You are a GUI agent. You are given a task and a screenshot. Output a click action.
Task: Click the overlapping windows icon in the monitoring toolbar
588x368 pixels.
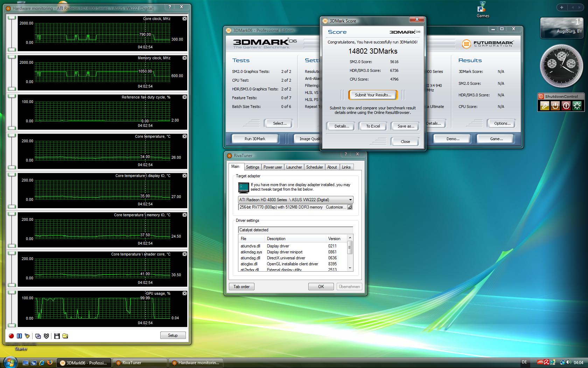click(x=38, y=336)
